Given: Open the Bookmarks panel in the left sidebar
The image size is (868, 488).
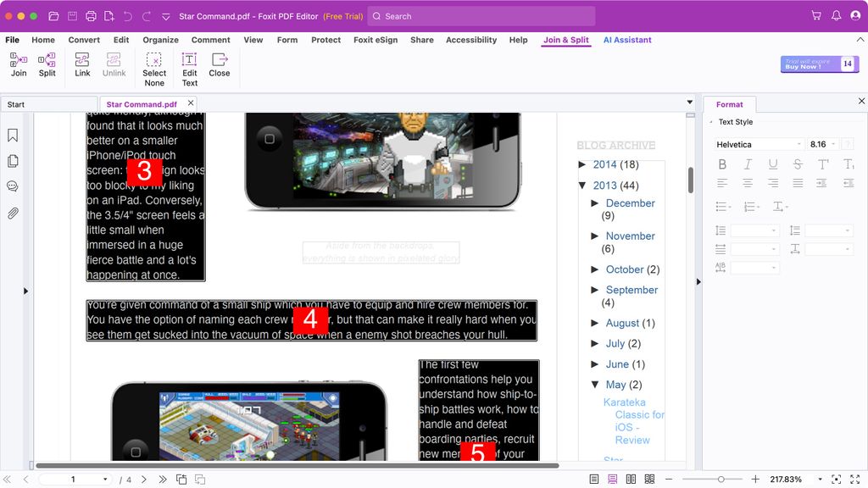Looking at the screenshot, I should coord(11,134).
